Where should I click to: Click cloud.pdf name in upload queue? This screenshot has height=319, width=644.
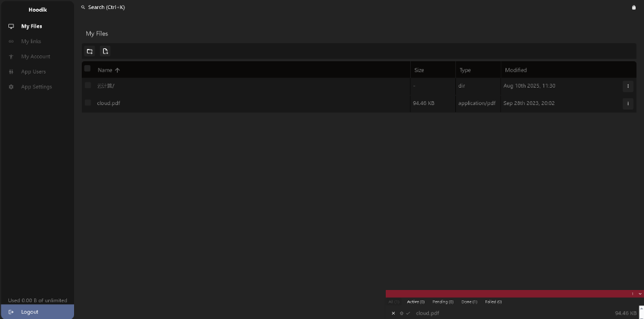pyautogui.click(x=427, y=313)
